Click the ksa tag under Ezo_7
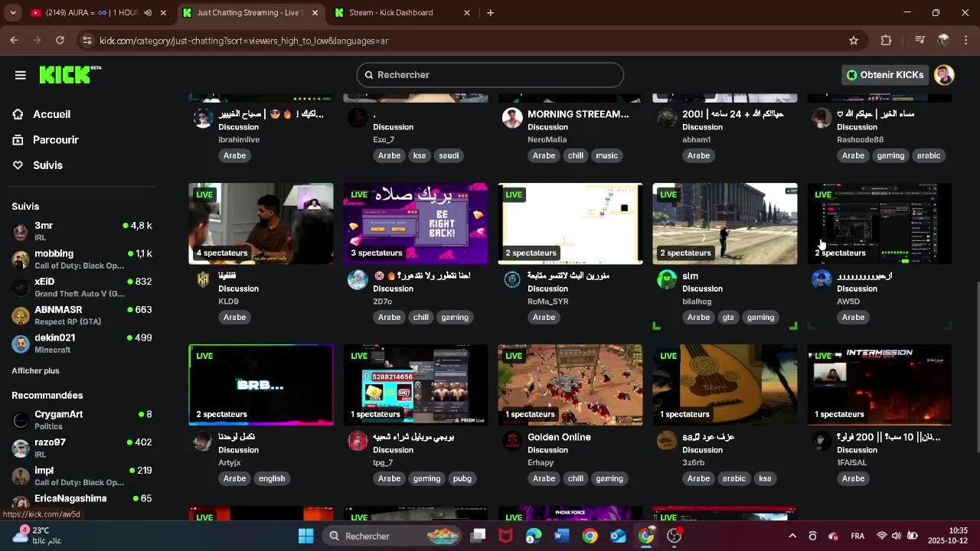This screenshot has height=551, width=980. (x=420, y=155)
